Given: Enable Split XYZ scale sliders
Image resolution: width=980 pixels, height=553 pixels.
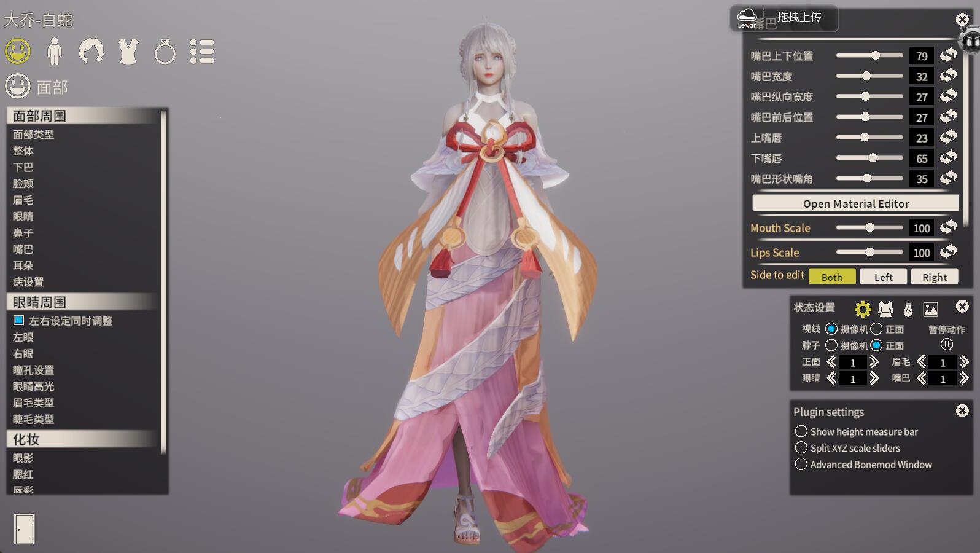Looking at the screenshot, I should click(x=801, y=448).
